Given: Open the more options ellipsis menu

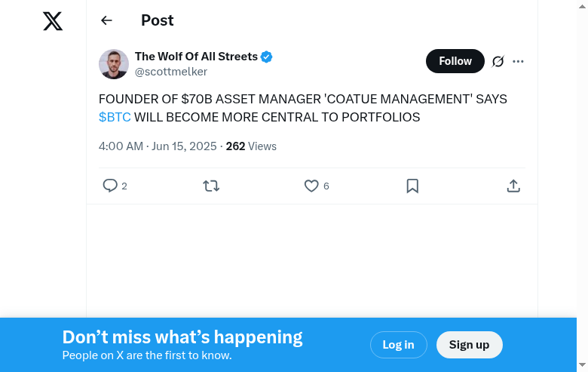Looking at the screenshot, I should tap(518, 61).
